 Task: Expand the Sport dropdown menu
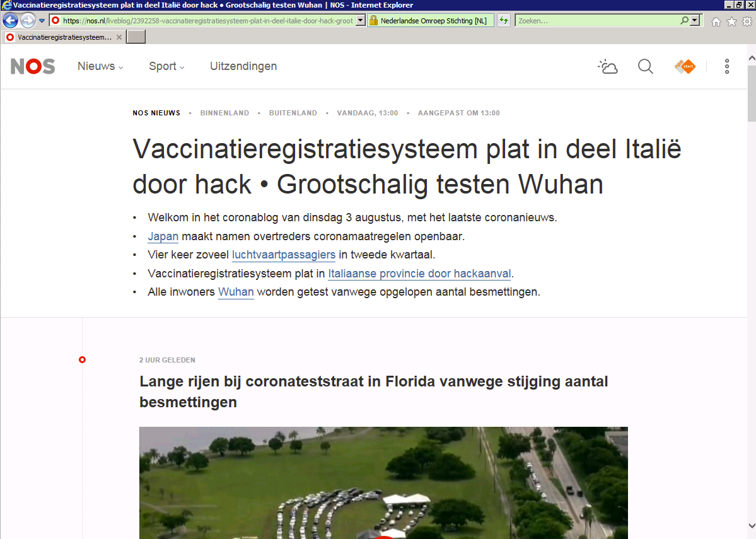point(166,66)
